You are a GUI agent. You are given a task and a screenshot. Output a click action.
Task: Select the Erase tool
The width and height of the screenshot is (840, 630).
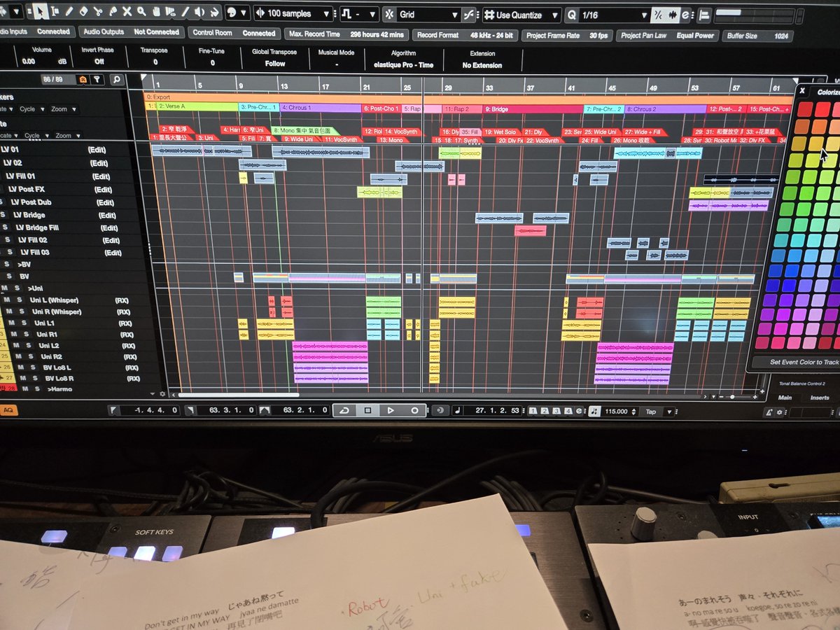[83, 11]
